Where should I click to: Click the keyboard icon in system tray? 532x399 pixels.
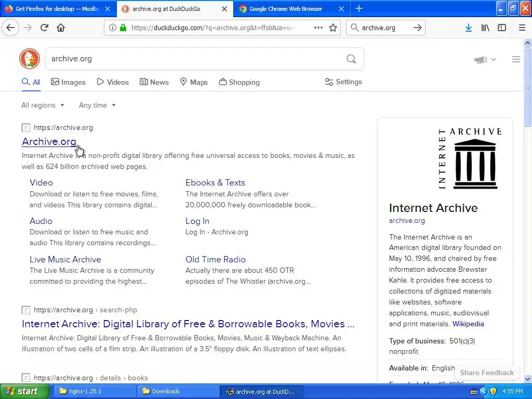click(x=474, y=392)
